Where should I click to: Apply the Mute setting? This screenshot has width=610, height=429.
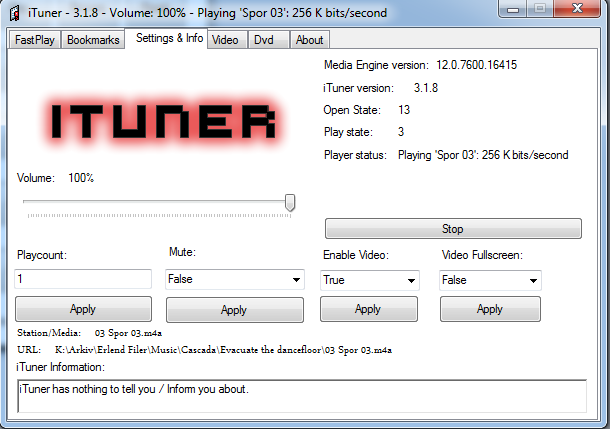(234, 310)
